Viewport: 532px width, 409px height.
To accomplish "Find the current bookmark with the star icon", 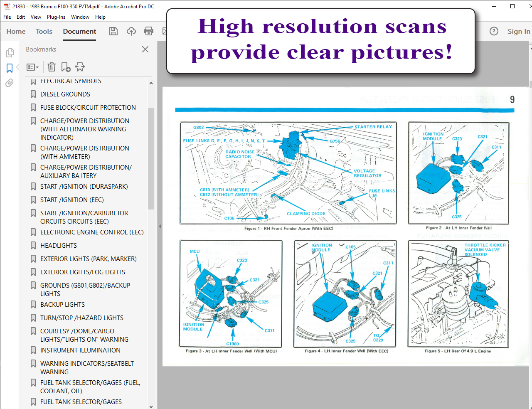I will pyautogui.click(x=80, y=67).
